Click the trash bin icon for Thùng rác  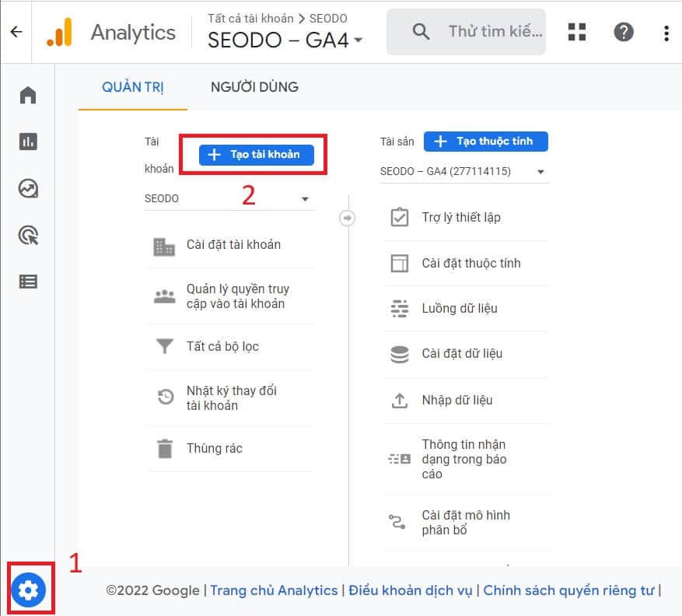coord(165,449)
